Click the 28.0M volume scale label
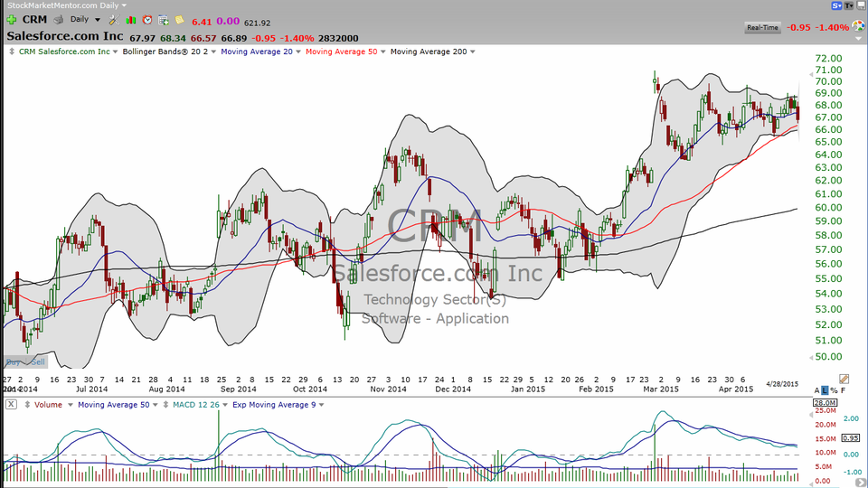Viewport: 868px width, 488px height. pyautogui.click(x=825, y=403)
